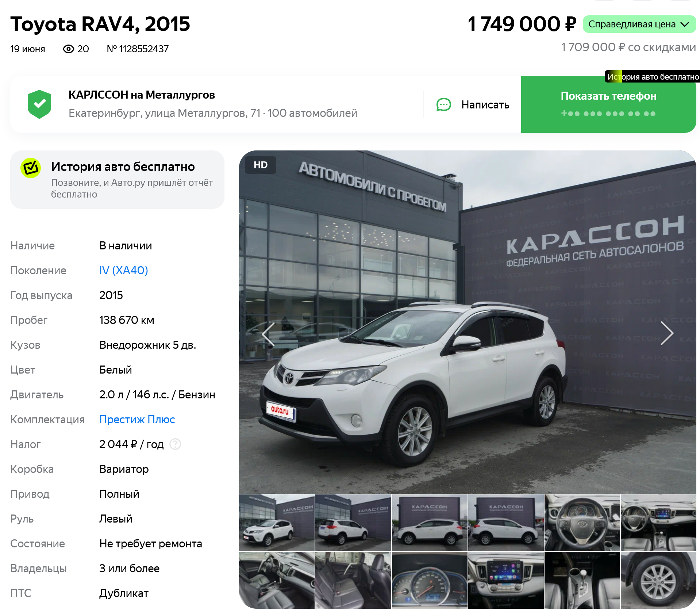700x612 pixels.
Task: Open История авто бесплатно info card
Action: [117, 180]
